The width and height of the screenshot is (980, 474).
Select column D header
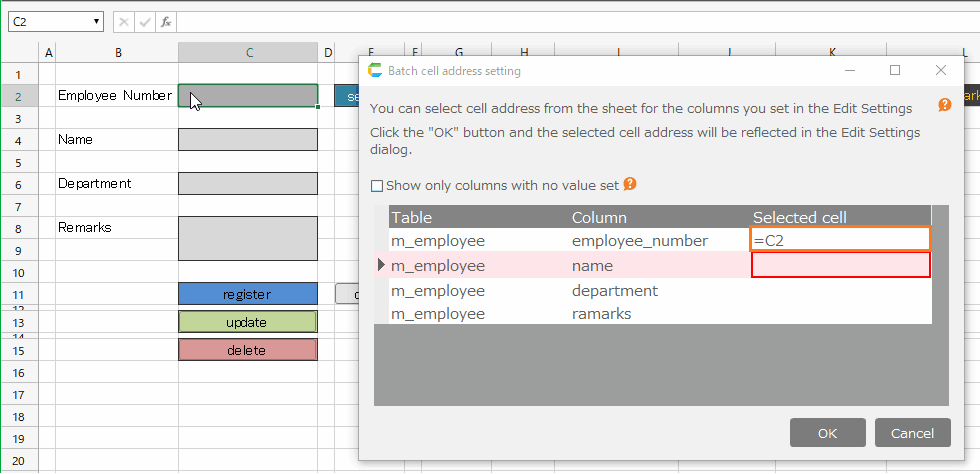click(x=328, y=53)
